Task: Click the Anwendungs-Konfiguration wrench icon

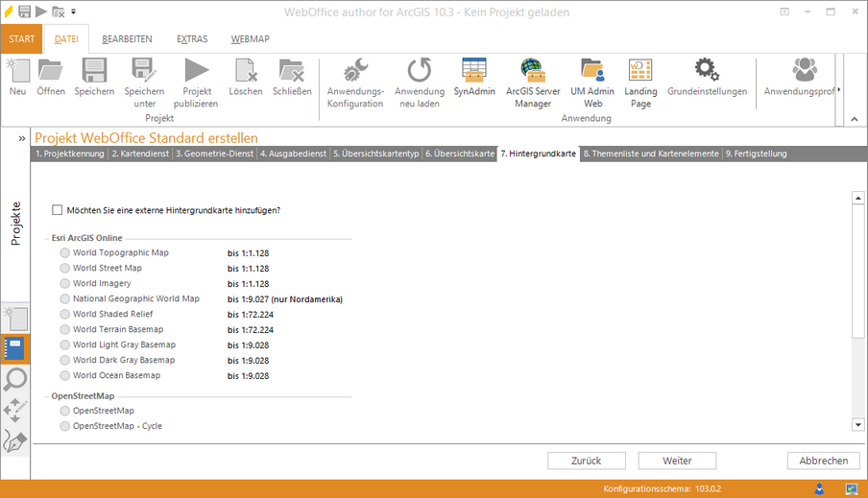Action: pos(355,71)
